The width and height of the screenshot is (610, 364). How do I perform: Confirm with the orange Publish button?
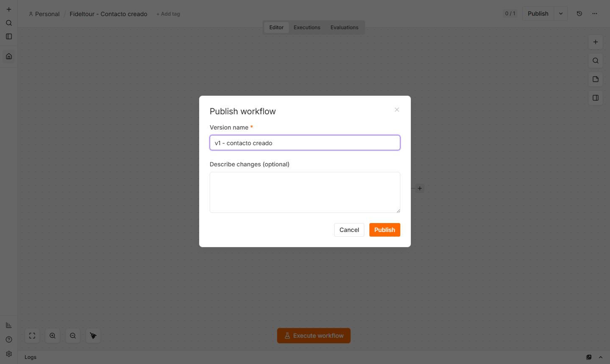pyautogui.click(x=385, y=230)
